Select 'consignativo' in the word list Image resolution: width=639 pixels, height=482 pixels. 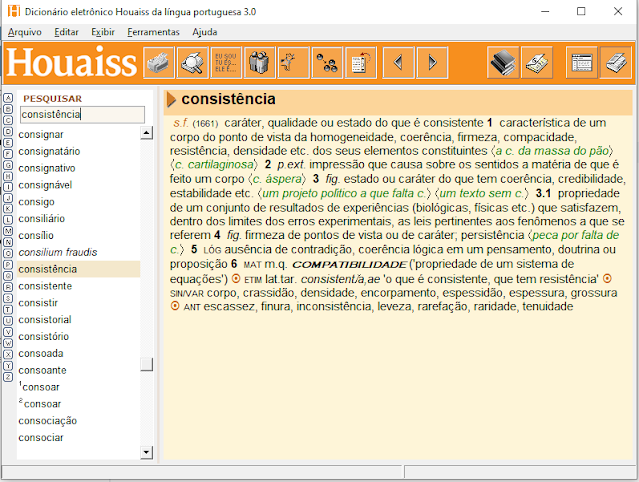pyautogui.click(x=47, y=168)
